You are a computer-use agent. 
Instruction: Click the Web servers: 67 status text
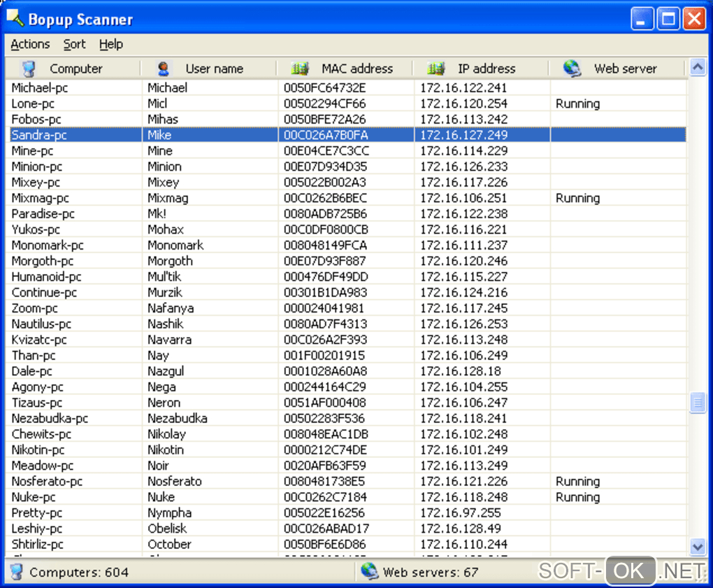coord(431,572)
